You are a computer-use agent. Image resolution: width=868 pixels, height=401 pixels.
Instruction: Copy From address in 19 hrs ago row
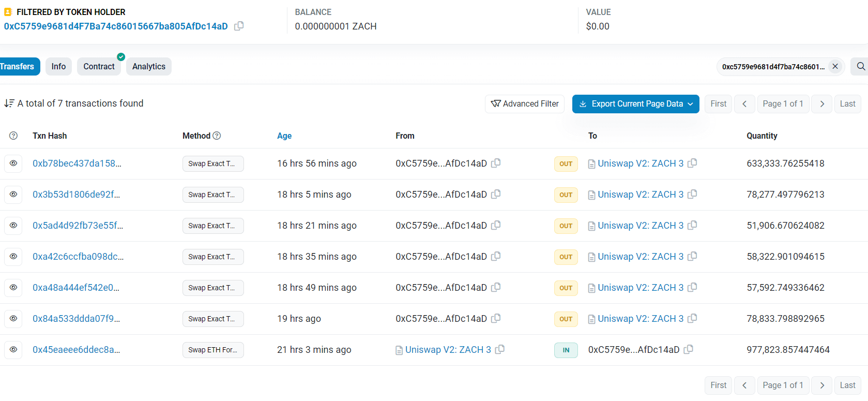[x=496, y=318]
